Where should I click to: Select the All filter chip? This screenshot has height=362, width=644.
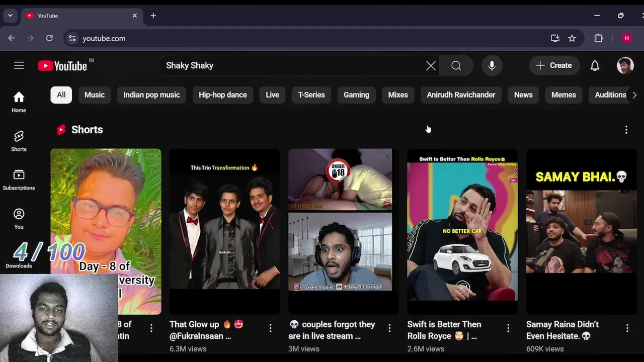[x=61, y=95]
